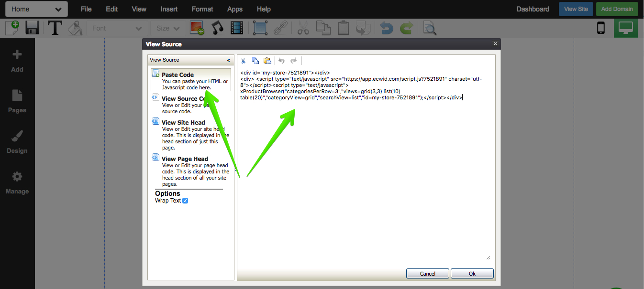This screenshot has height=289, width=644.
Task: Click the music note audio icon
Action: point(218,28)
